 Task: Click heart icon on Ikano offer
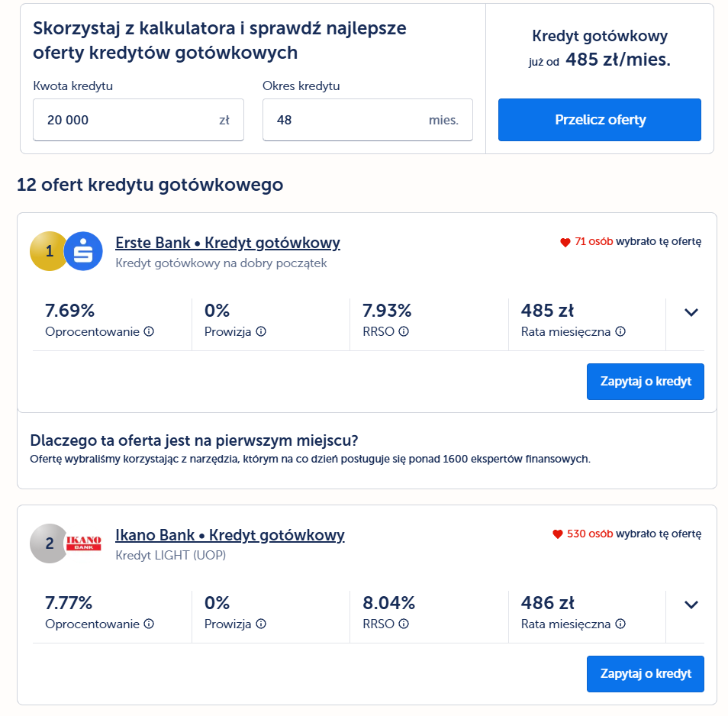[558, 534]
